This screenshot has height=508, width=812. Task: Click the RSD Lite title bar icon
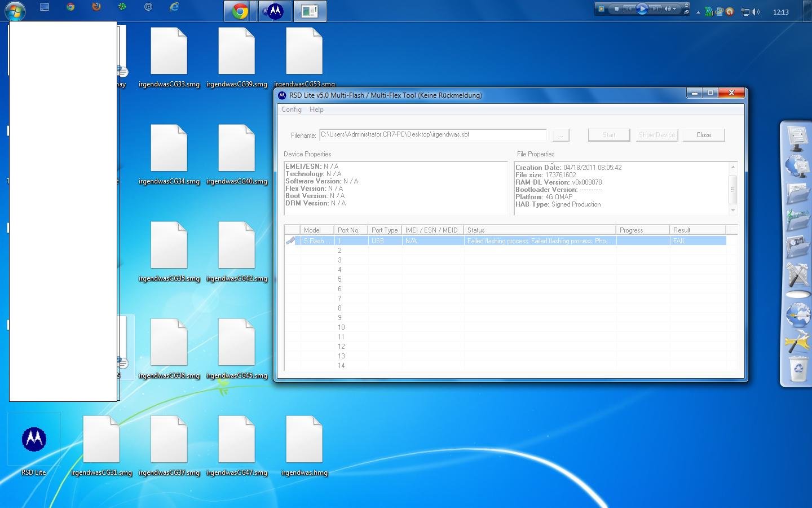(x=282, y=95)
